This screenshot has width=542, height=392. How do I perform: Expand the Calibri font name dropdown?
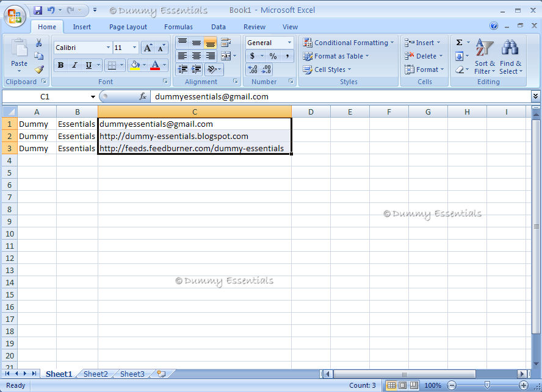click(108, 48)
